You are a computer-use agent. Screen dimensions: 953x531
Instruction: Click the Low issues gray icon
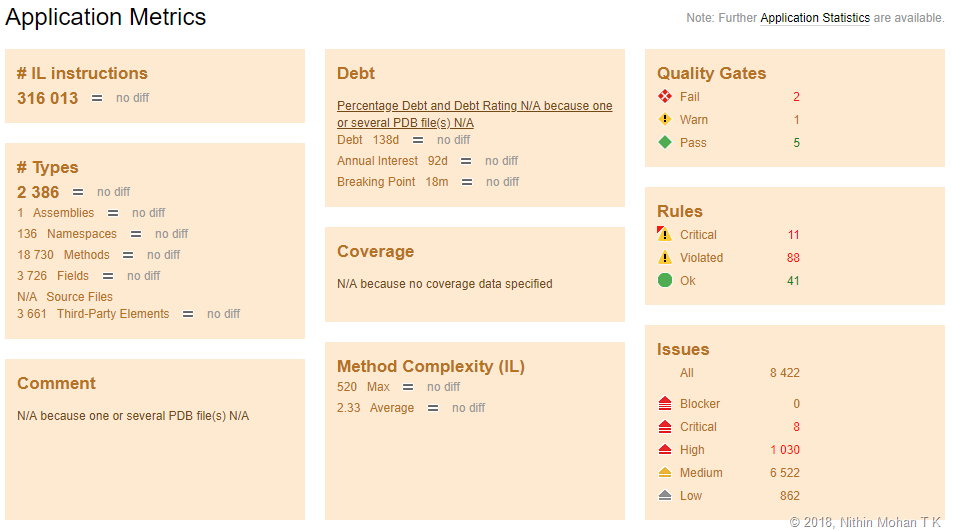pos(665,496)
